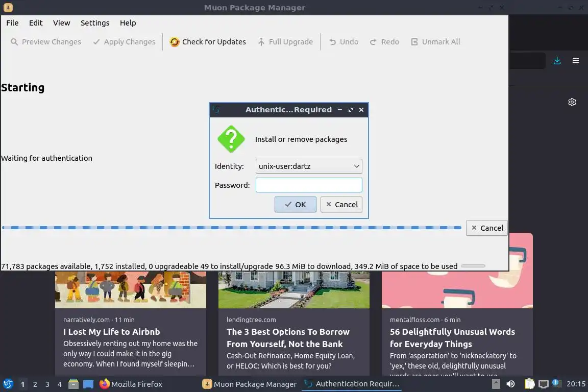Image resolution: width=588 pixels, height=392 pixels.
Task: Open the View menu
Action: (61, 23)
